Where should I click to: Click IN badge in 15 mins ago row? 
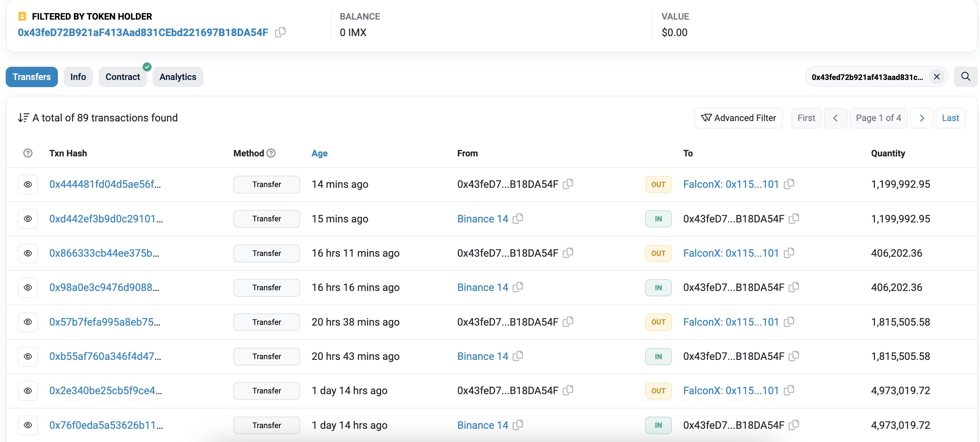pyautogui.click(x=658, y=219)
